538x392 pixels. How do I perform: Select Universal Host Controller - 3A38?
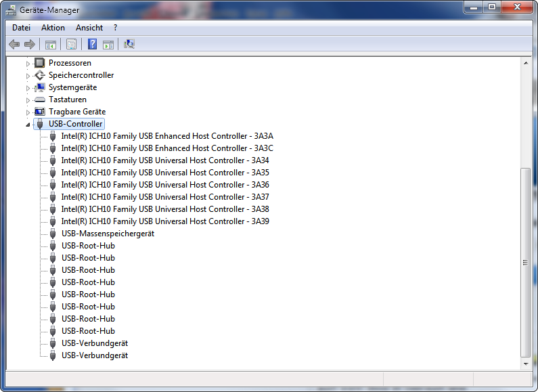[165, 209]
